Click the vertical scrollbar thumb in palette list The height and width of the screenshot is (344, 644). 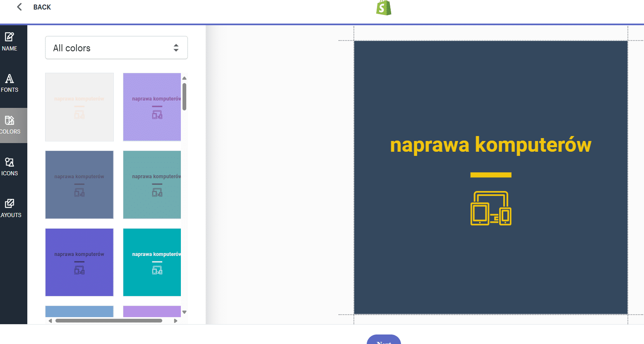point(184,97)
